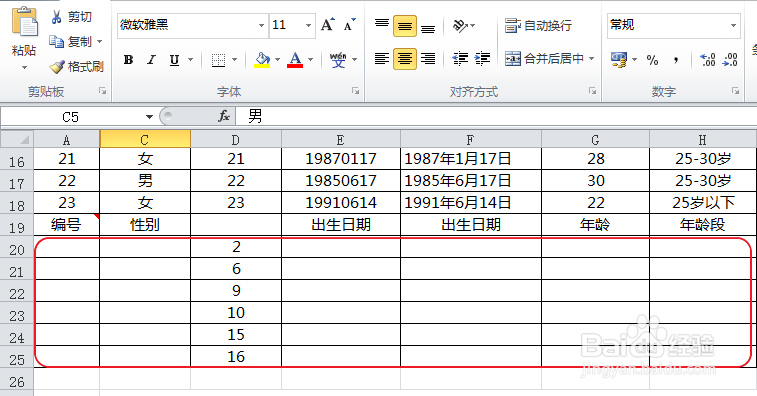Viewport: 757px width, 396px height.
Task: Select the 性别 header cell
Action: 145,225
